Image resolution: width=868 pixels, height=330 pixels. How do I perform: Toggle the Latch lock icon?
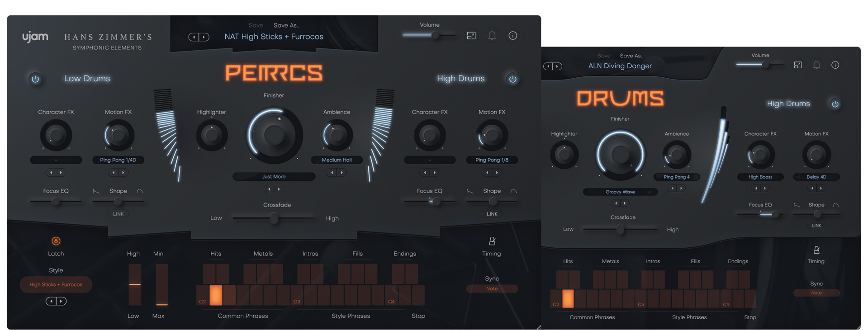56,241
